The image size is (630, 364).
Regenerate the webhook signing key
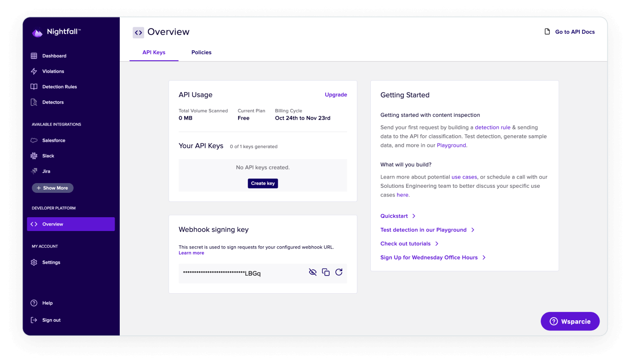point(339,272)
